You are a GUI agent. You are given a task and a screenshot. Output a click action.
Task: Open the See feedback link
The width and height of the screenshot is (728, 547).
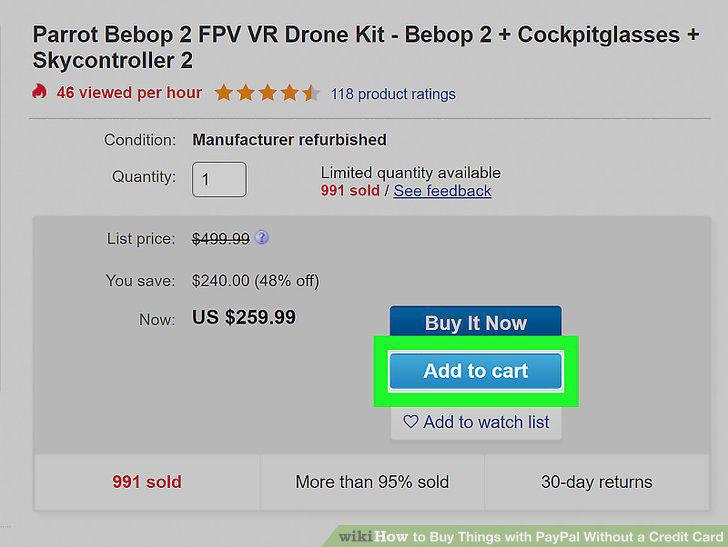[x=442, y=191]
